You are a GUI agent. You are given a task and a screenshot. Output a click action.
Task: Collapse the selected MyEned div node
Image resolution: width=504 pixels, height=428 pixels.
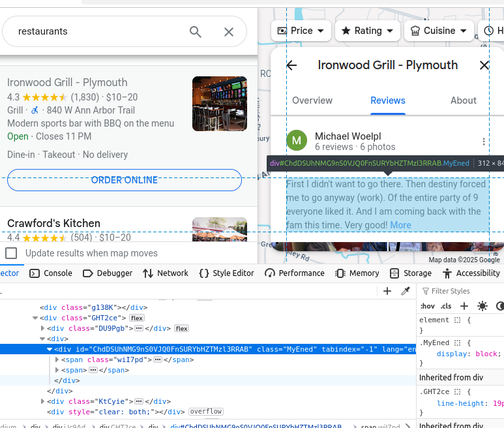[x=50, y=349]
